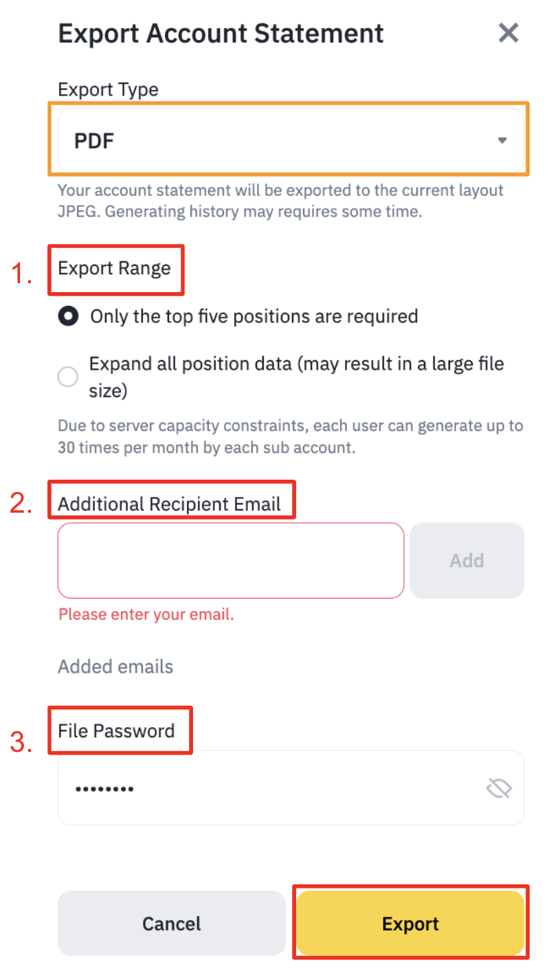Viewport: 551px width, 980px height.
Task: Click the additional recipient email field
Action: point(231,561)
